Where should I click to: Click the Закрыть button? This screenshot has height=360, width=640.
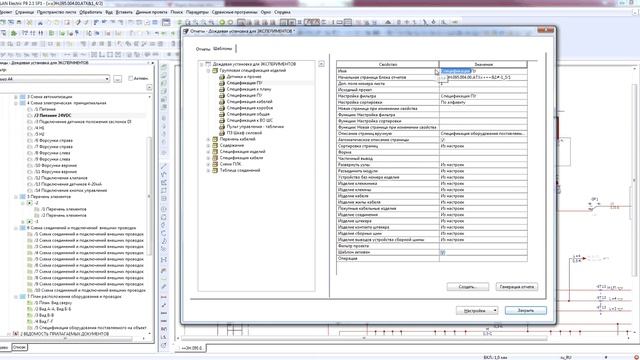(x=526, y=311)
